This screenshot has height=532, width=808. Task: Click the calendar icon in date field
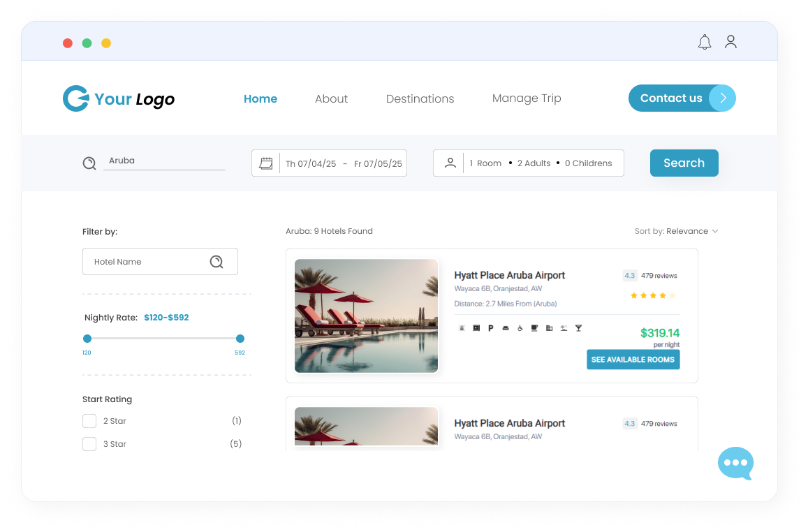[266, 163]
